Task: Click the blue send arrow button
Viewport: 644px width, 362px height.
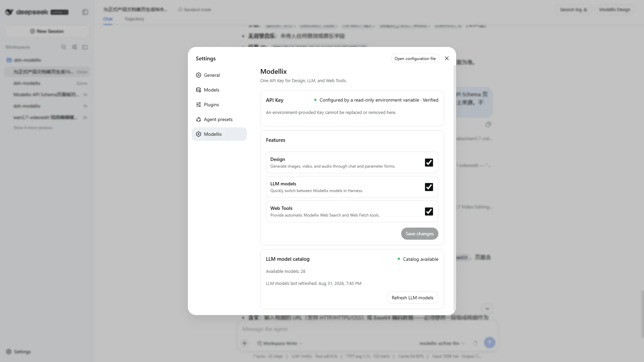Action: click(490, 343)
